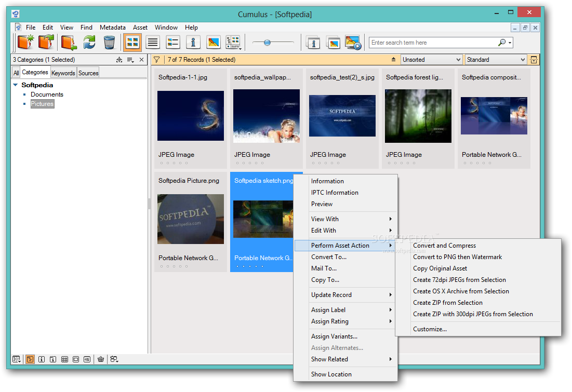Open the palette view dropdown icon
The width and height of the screenshot is (572, 392).
click(233, 42)
